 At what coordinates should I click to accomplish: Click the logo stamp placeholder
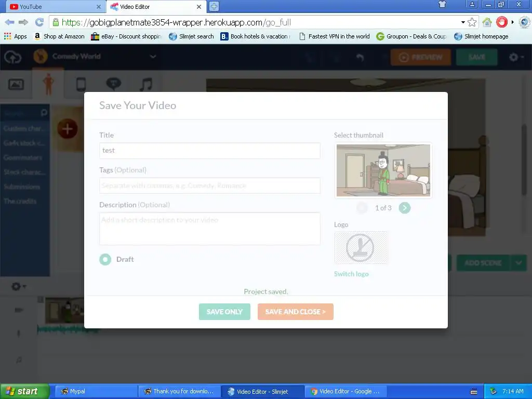361,248
